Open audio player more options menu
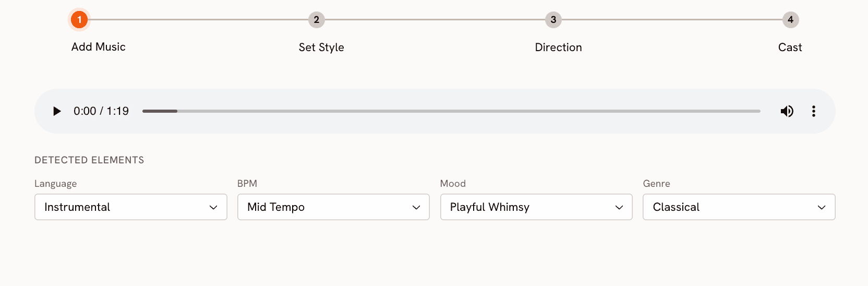Viewport: 868px width, 286px height. click(813, 111)
